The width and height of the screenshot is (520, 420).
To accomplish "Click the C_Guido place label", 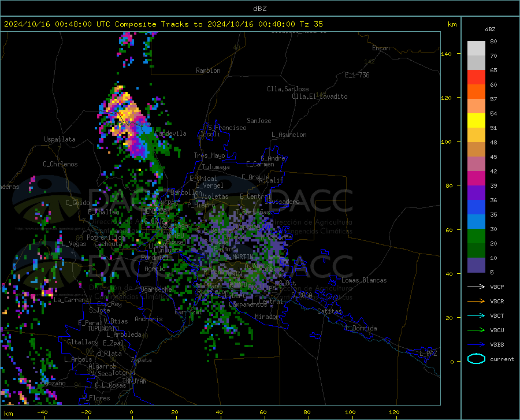I will click(x=77, y=203).
